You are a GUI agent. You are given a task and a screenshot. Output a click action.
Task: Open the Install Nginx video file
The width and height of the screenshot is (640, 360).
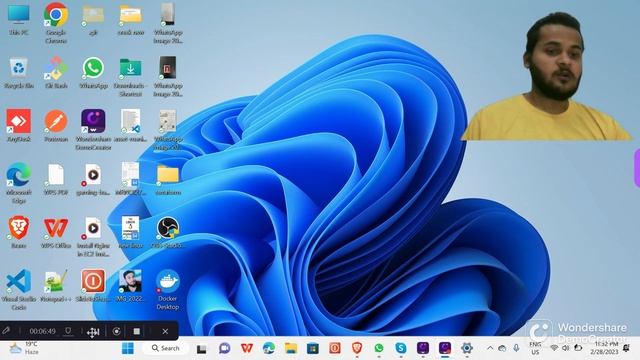pos(93,236)
